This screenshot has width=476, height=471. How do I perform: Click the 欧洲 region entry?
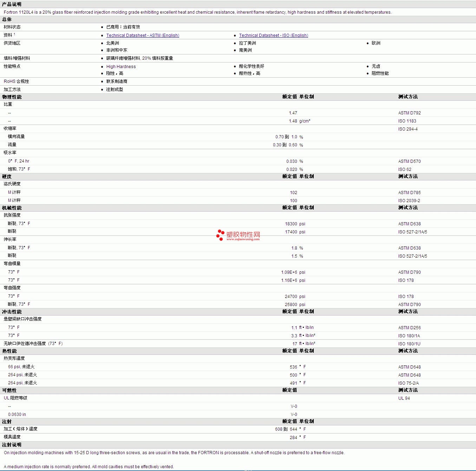376,43
